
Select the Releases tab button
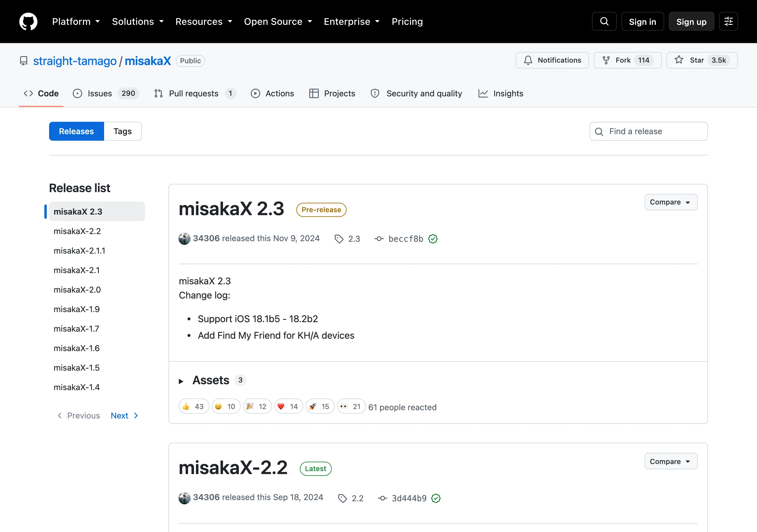(x=77, y=131)
